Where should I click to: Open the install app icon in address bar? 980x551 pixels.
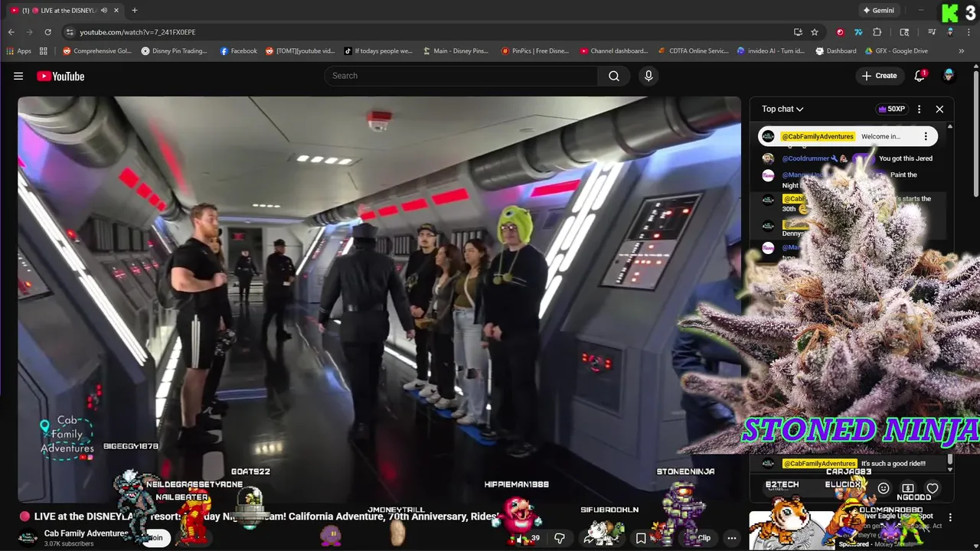tap(798, 32)
